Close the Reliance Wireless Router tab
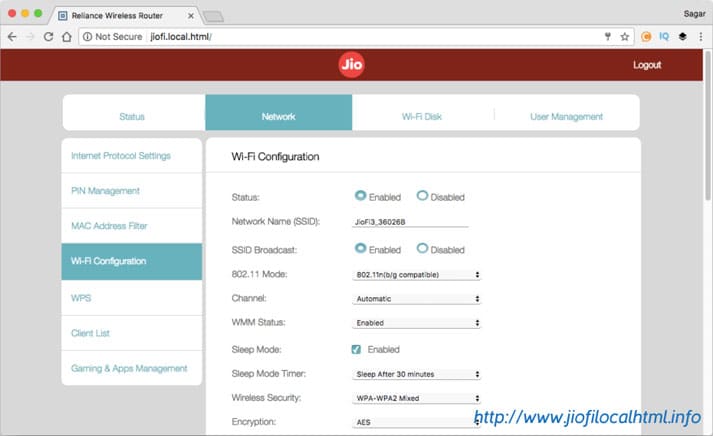Viewport: 713px width, 436px height. 191,16
